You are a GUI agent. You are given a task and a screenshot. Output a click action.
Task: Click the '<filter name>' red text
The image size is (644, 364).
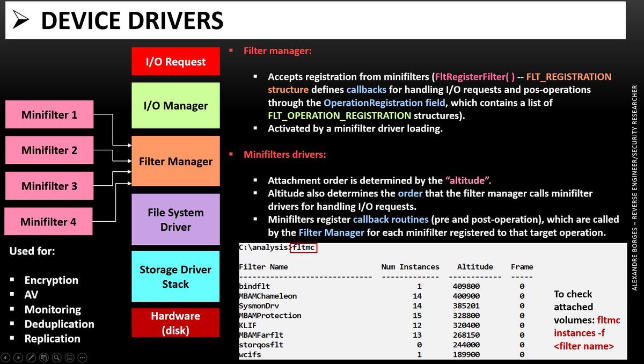pos(583,346)
